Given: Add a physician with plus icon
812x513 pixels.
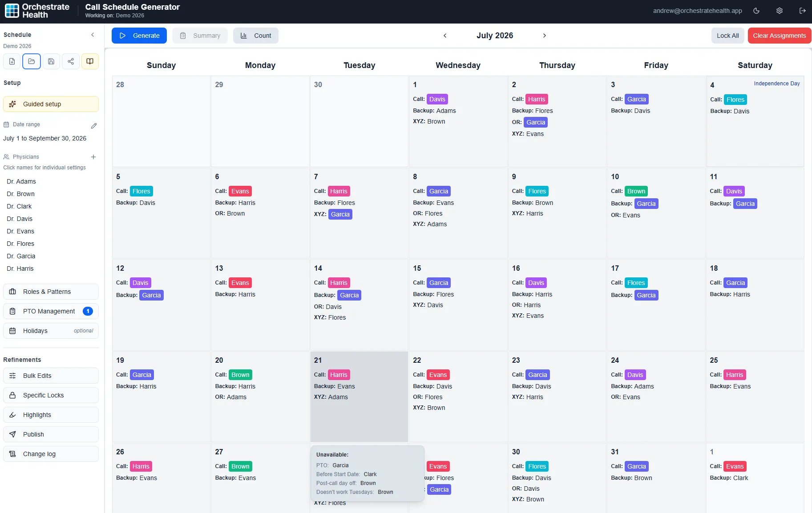Looking at the screenshot, I should click(x=93, y=157).
